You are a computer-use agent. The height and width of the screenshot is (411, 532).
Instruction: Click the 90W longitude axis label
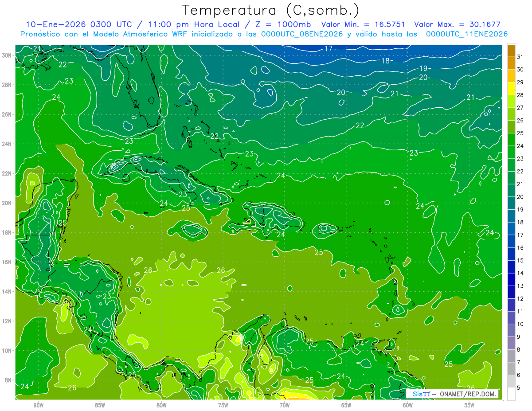click(38, 405)
